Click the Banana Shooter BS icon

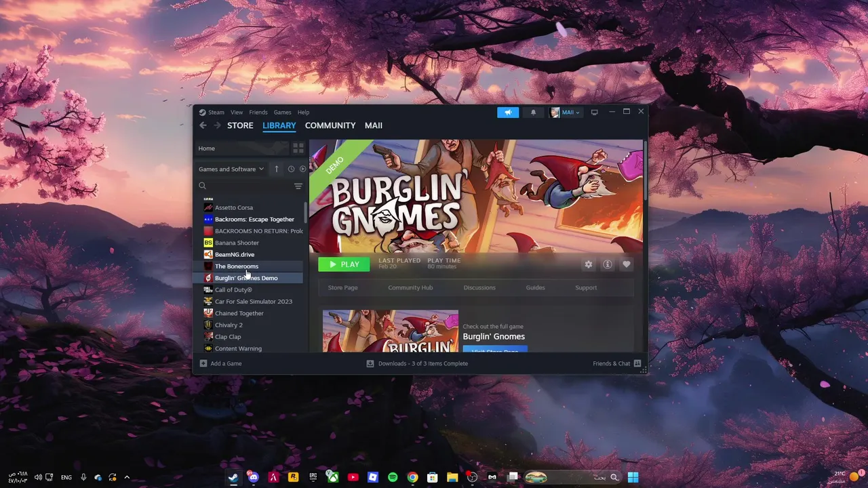pyautogui.click(x=208, y=243)
